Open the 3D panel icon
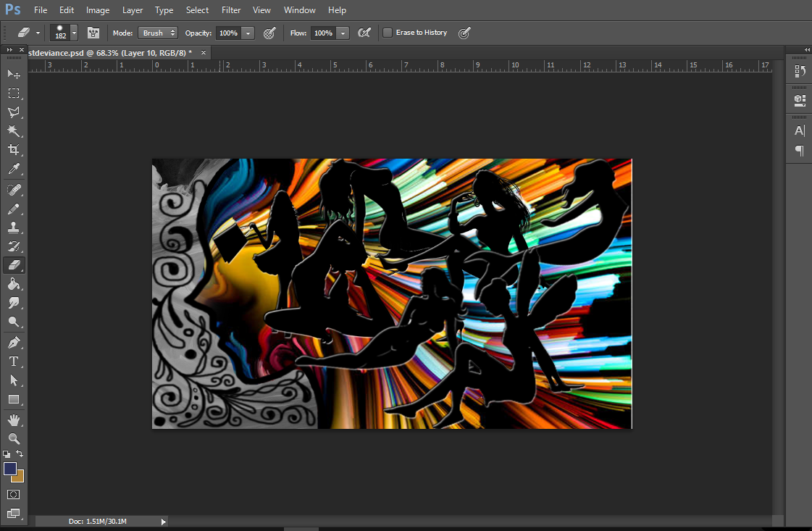Image resolution: width=812 pixels, height=531 pixels. point(800,100)
